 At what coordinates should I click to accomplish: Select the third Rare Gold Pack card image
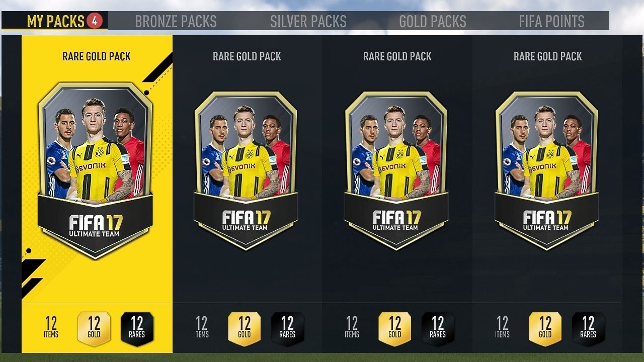coord(396,171)
